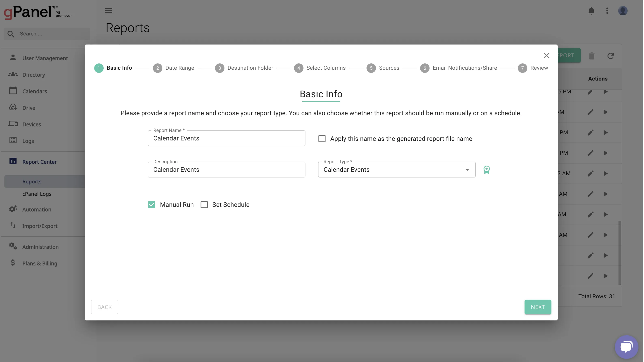Open the hamburger menu icon
This screenshot has height=362, width=644.
point(108,11)
